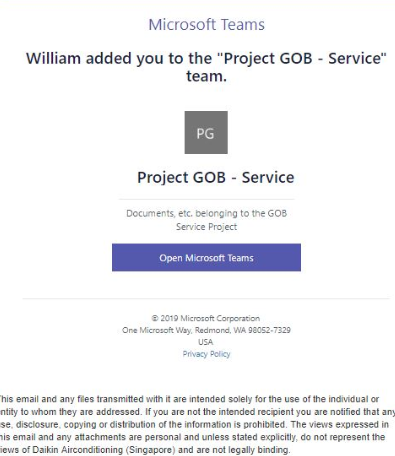Image resolution: width=395 pixels, height=456 pixels.
Task: Click the gray PG team avatar
Action: pos(206,132)
